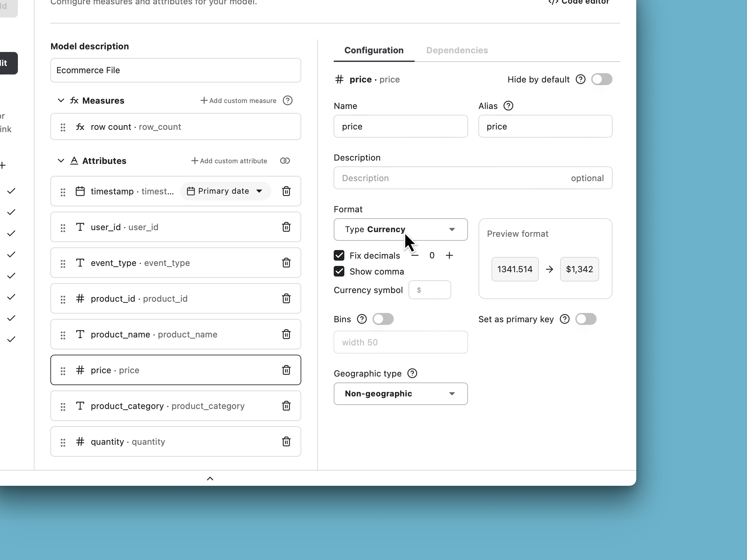Switch to Dependencies tab
The image size is (747, 560).
(457, 50)
